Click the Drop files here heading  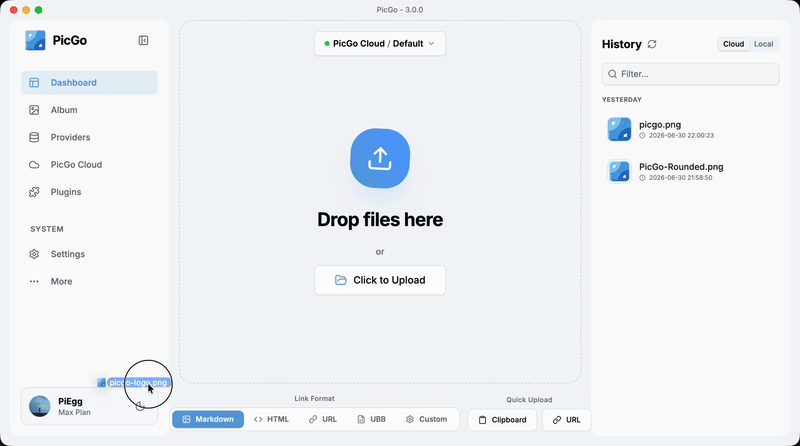click(x=380, y=219)
